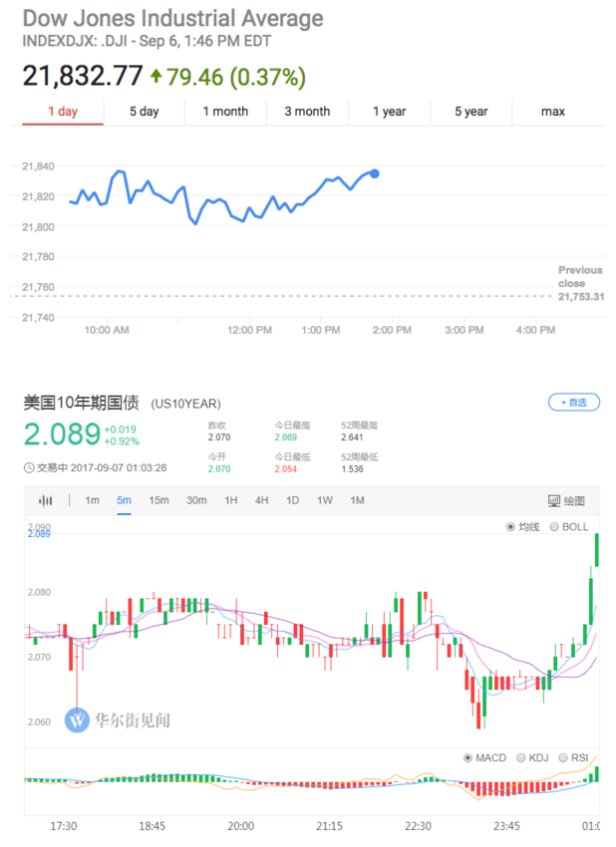Open the 绘图 drawing tool
This screenshot has height=847, width=616.
(x=566, y=501)
